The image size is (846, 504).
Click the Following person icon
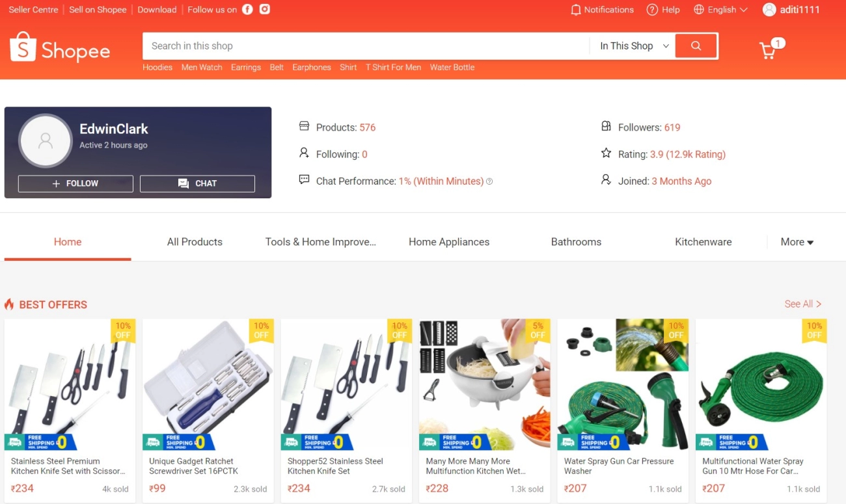click(304, 153)
